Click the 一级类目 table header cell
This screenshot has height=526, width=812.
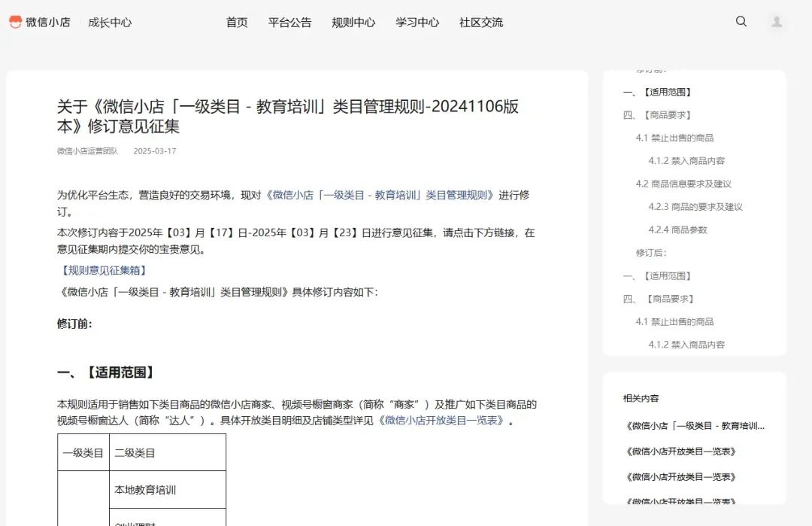(83, 452)
